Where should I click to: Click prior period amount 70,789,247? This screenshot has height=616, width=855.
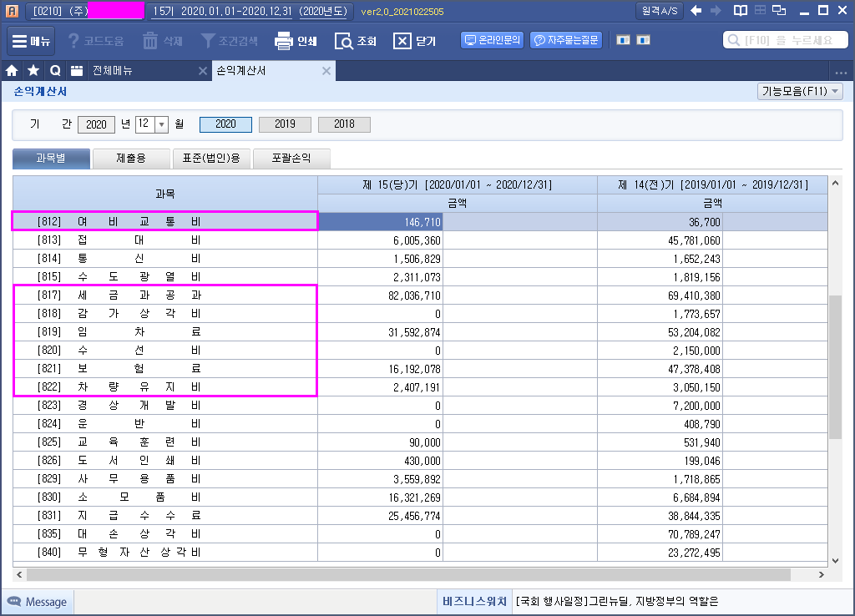coord(660,534)
